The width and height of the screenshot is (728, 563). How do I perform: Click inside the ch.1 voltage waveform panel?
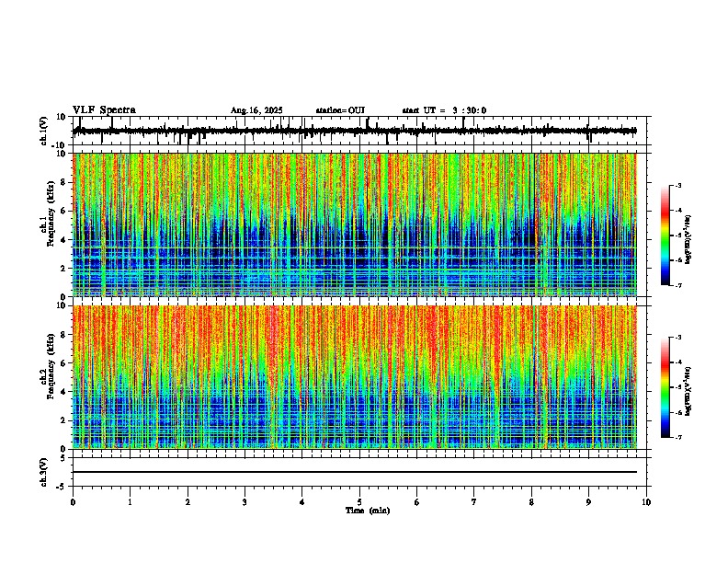[x=358, y=131]
